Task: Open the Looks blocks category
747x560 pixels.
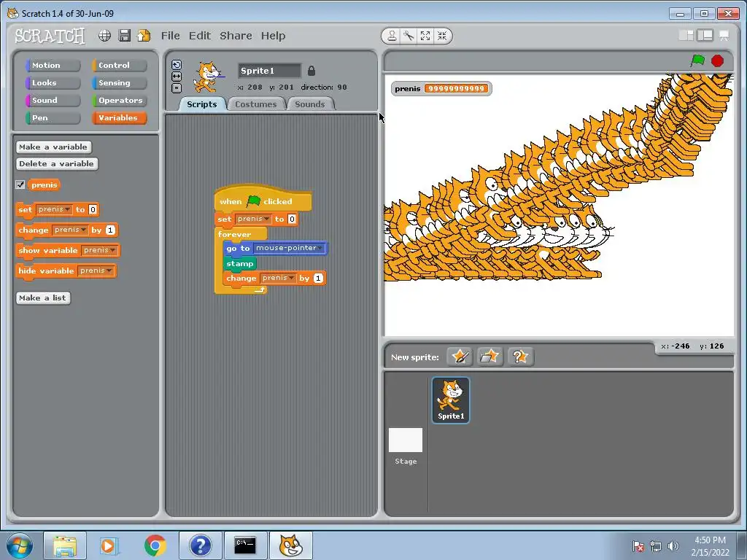Action: tap(53, 83)
